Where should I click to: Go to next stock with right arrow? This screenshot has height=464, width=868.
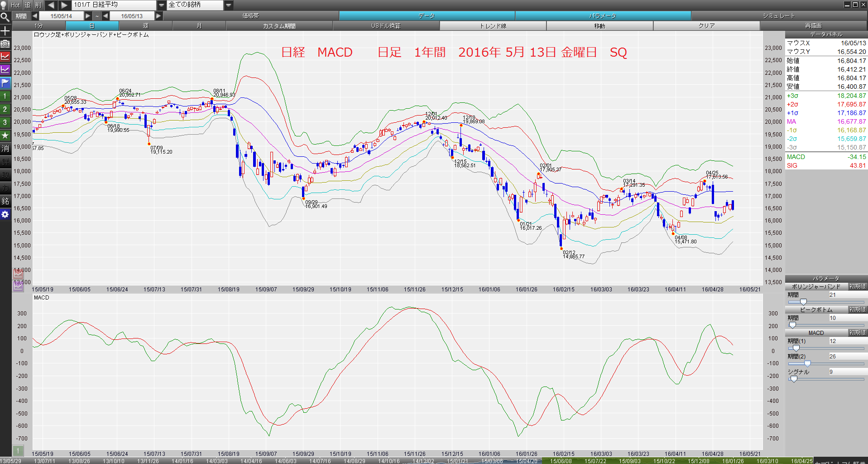64,5
